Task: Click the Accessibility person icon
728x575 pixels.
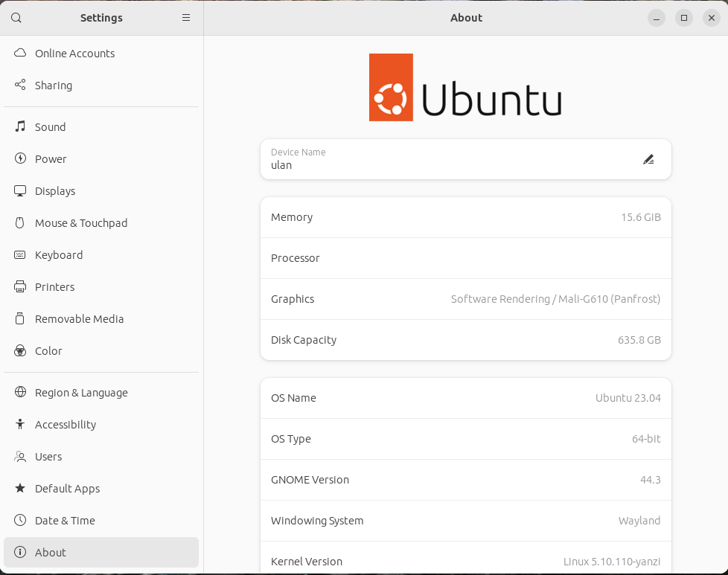Action: [x=20, y=424]
